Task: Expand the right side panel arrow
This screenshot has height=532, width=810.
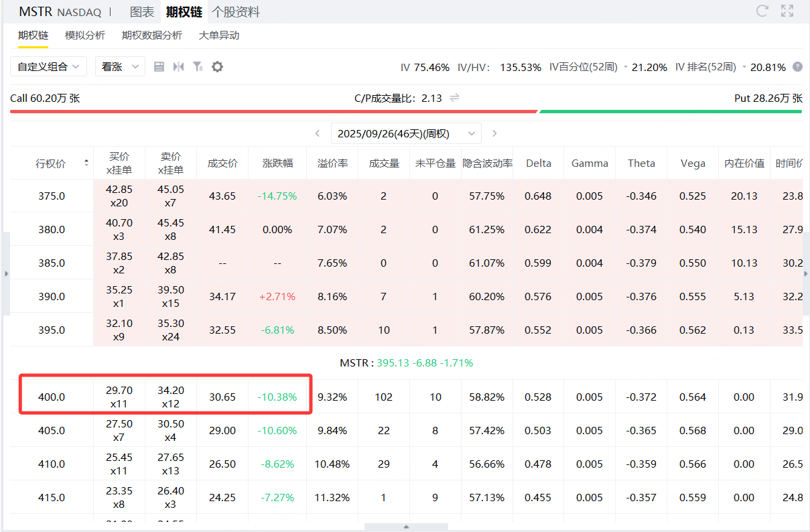Action: 806,274
